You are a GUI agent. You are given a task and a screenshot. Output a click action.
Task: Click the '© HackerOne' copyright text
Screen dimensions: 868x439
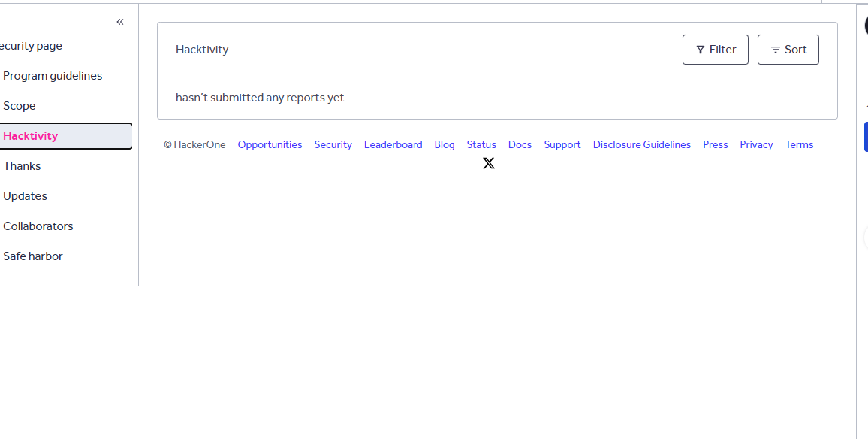click(194, 144)
